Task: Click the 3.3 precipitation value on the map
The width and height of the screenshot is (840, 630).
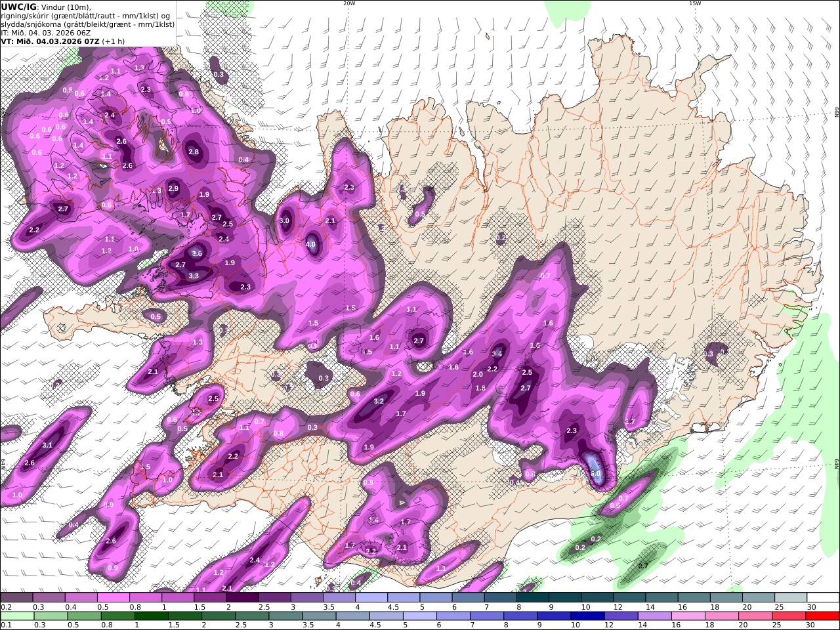Action: [194, 276]
